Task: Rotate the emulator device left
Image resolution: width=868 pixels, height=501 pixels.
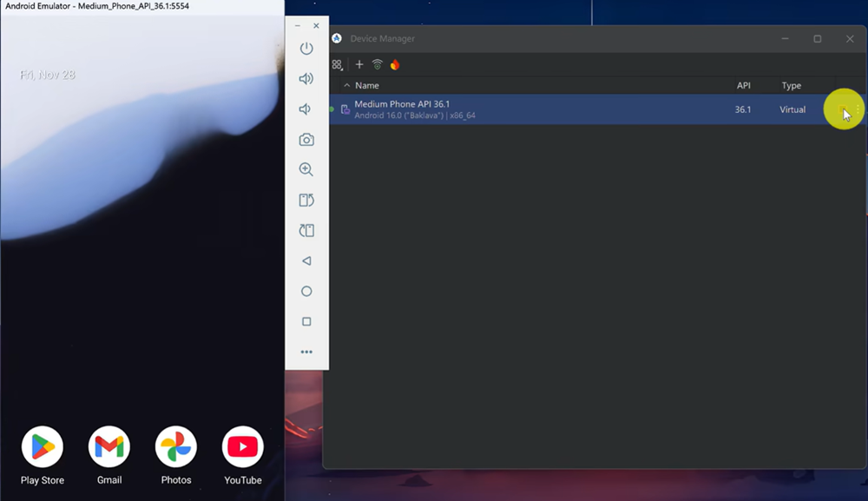Action: (x=306, y=201)
